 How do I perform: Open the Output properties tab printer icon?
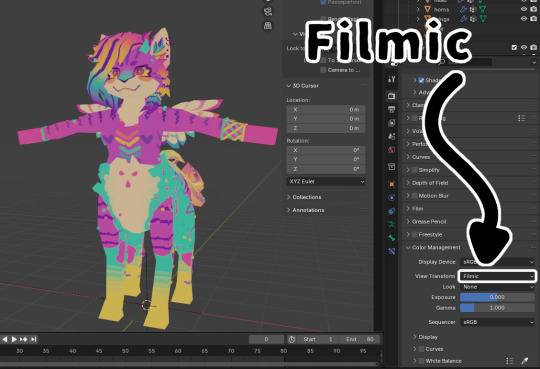392,110
